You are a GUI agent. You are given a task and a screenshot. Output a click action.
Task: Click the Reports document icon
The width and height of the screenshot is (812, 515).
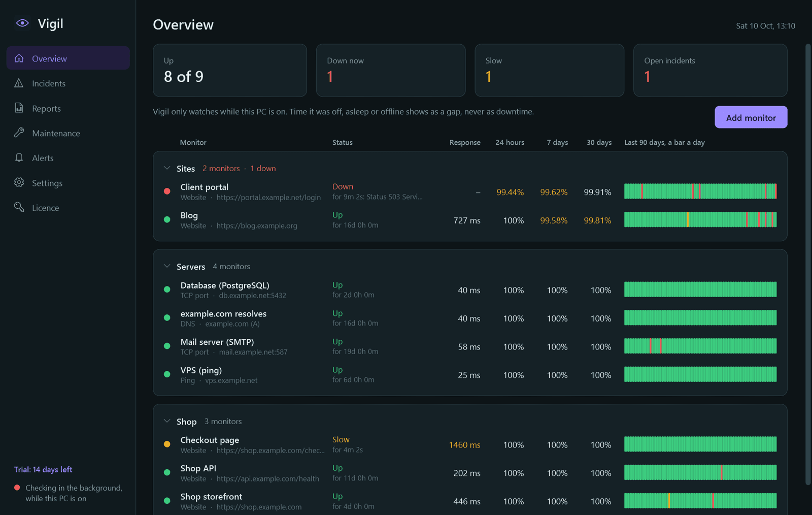(19, 108)
